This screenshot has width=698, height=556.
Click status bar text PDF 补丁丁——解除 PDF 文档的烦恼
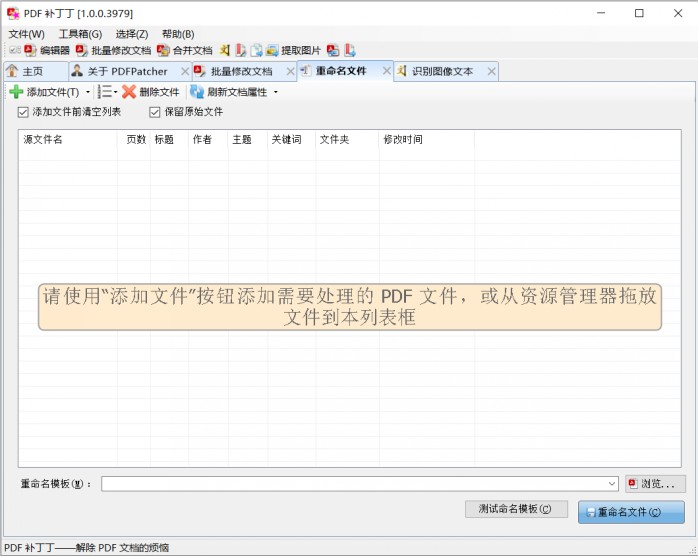point(86,548)
